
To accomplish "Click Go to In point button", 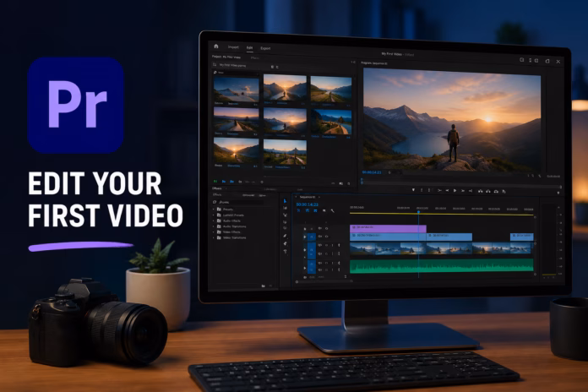I will [439, 191].
